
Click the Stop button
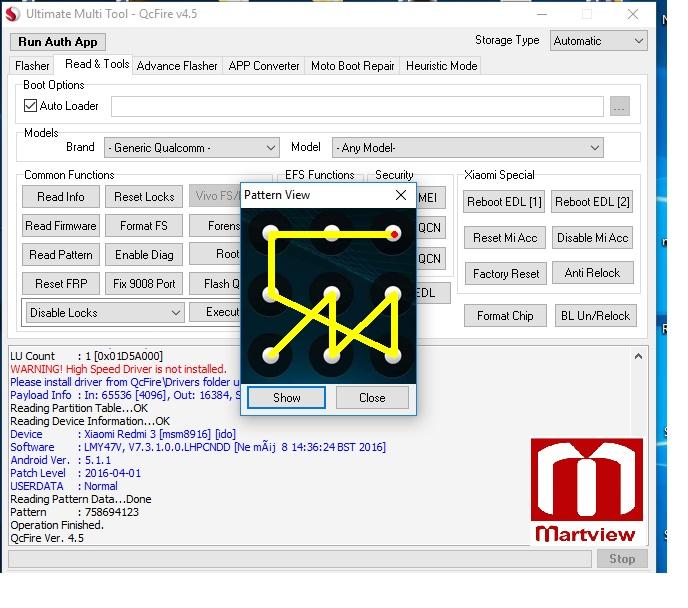(x=622, y=559)
